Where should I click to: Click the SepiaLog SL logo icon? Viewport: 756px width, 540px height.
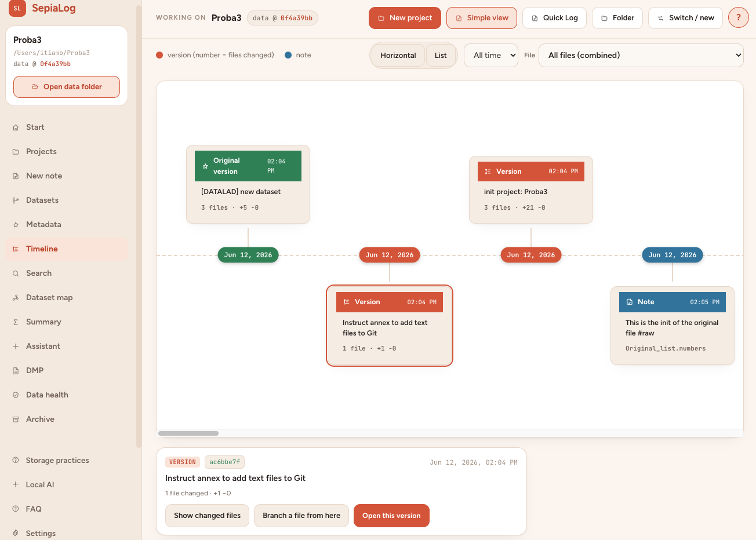click(17, 8)
